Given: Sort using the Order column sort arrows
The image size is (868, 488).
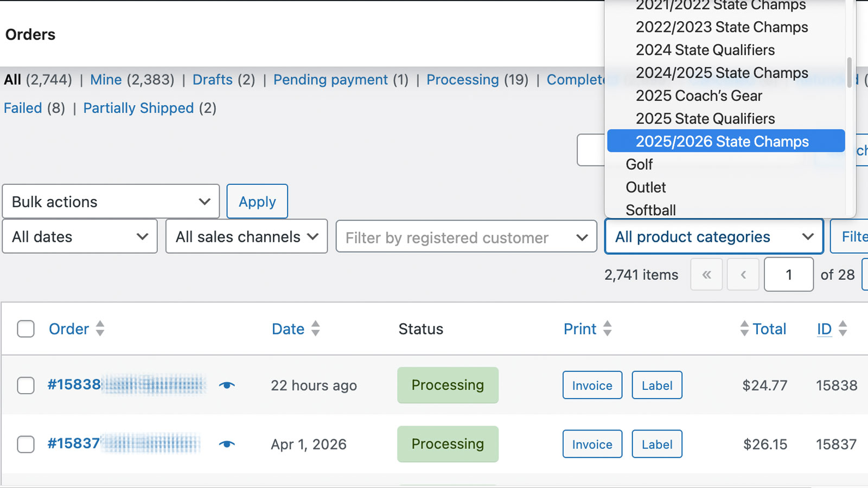Looking at the screenshot, I should click(x=101, y=329).
